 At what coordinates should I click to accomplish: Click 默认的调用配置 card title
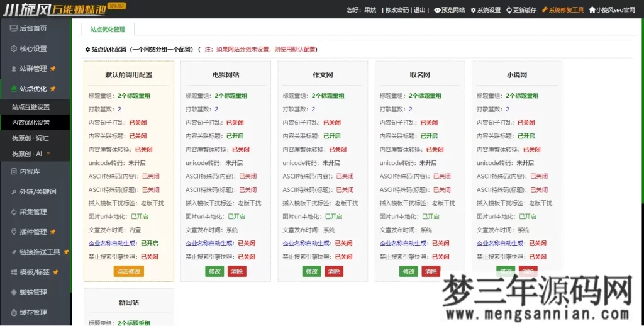(128, 76)
